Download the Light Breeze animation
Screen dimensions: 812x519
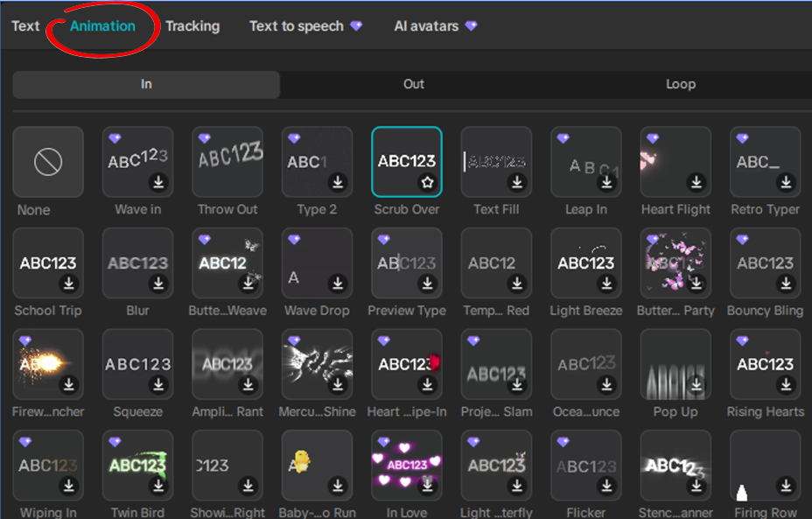point(606,284)
